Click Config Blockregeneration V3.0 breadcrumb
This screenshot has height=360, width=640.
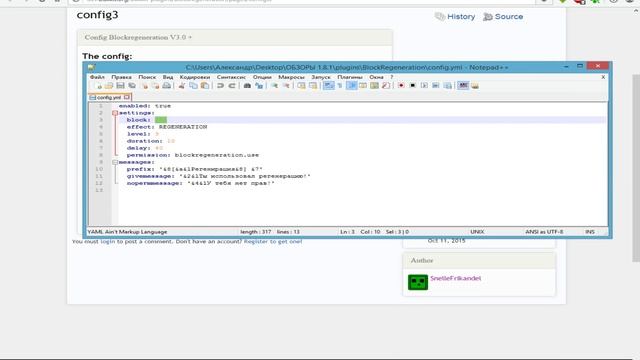(138, 37)
